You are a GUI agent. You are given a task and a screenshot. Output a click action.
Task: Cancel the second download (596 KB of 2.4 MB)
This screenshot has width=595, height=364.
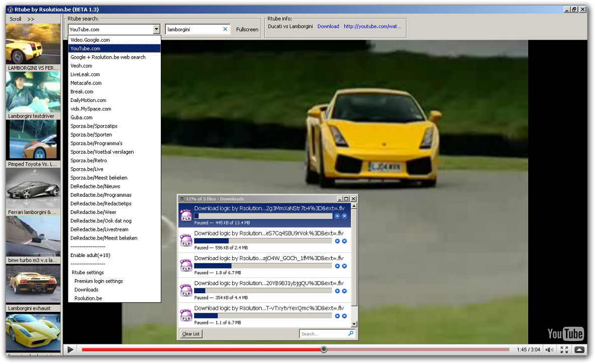pyautogui.click(x=344, y=241)
